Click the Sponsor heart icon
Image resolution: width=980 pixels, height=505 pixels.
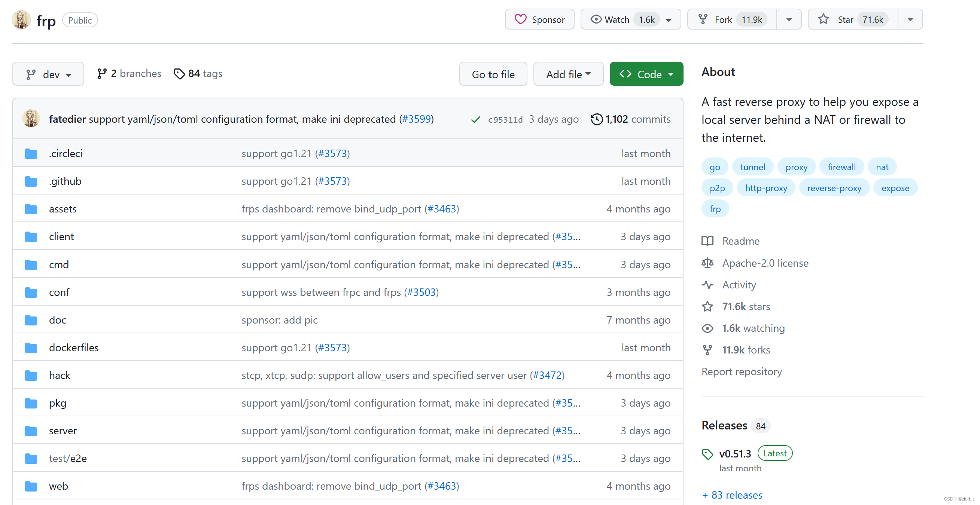(x=520, y=19)
